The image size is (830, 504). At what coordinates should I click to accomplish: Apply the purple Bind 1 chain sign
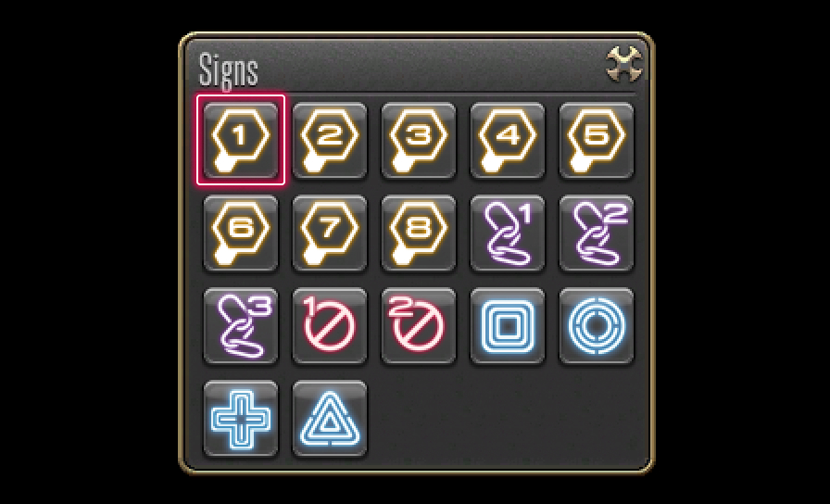coord(508,233)
